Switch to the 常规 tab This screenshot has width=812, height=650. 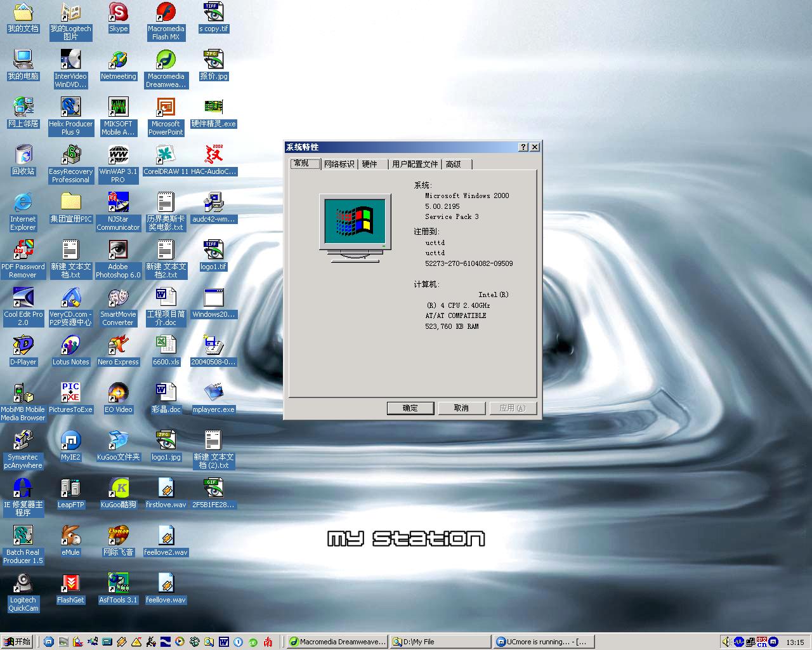pyautogui.click(x=305, y=163)
